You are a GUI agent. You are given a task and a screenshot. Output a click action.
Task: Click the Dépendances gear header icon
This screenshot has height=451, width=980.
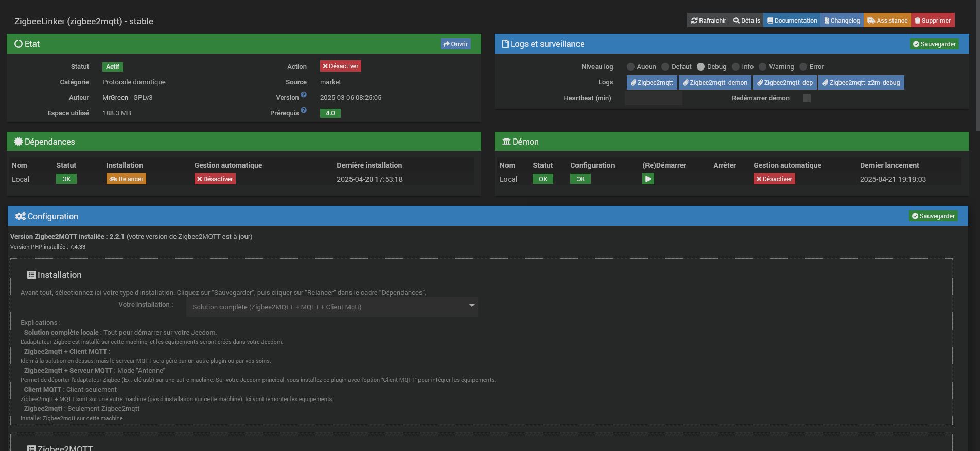[x=19, y=142]
